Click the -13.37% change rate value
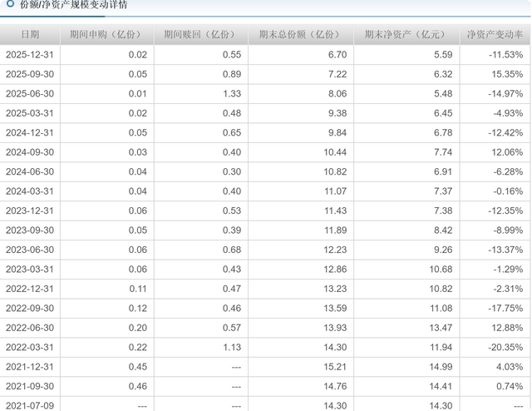Viewport: 532px width, 411px height. [x=506, y=250]
